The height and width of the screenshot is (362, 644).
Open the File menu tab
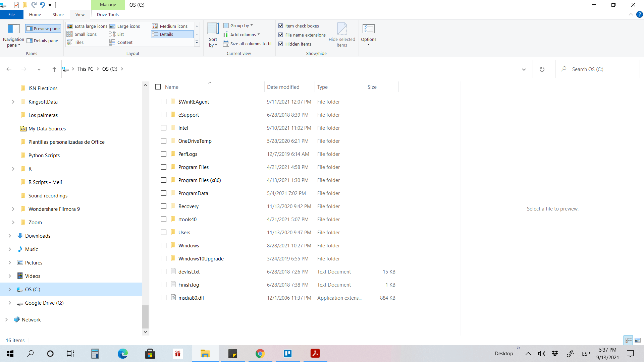coord(11,14)
